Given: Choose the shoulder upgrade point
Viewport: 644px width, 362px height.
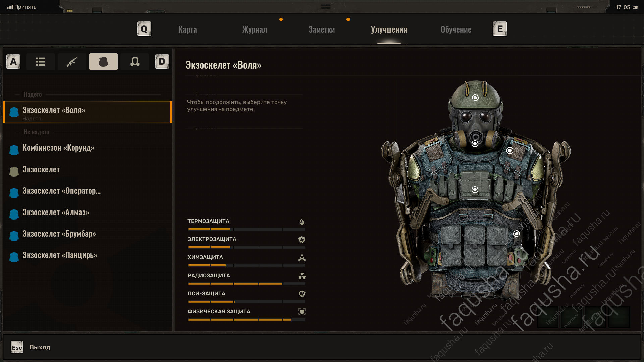Looking at the screenshot, I should tap(510, 150).
